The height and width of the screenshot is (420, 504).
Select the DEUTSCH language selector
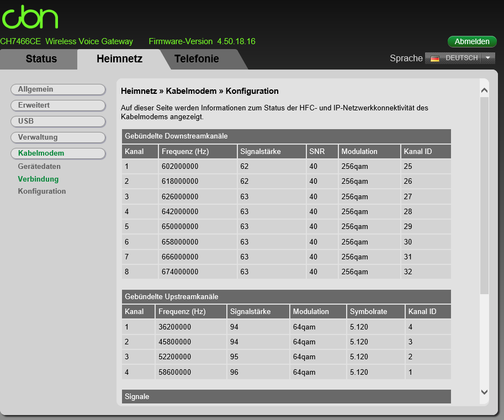tap(460, 58)
